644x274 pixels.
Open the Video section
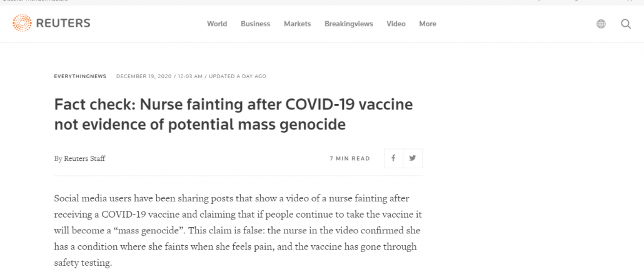tap(396, 24)
